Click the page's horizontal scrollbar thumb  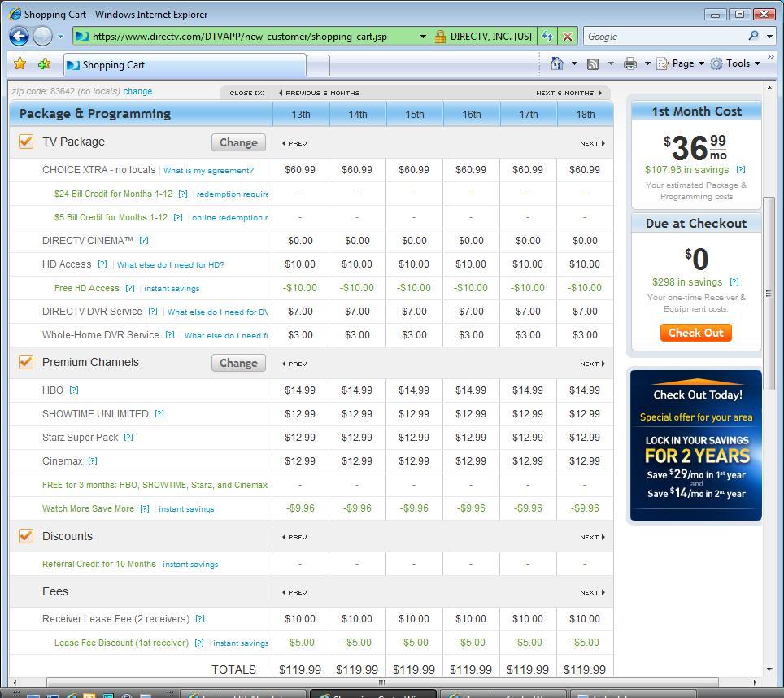tap(382, 683)
